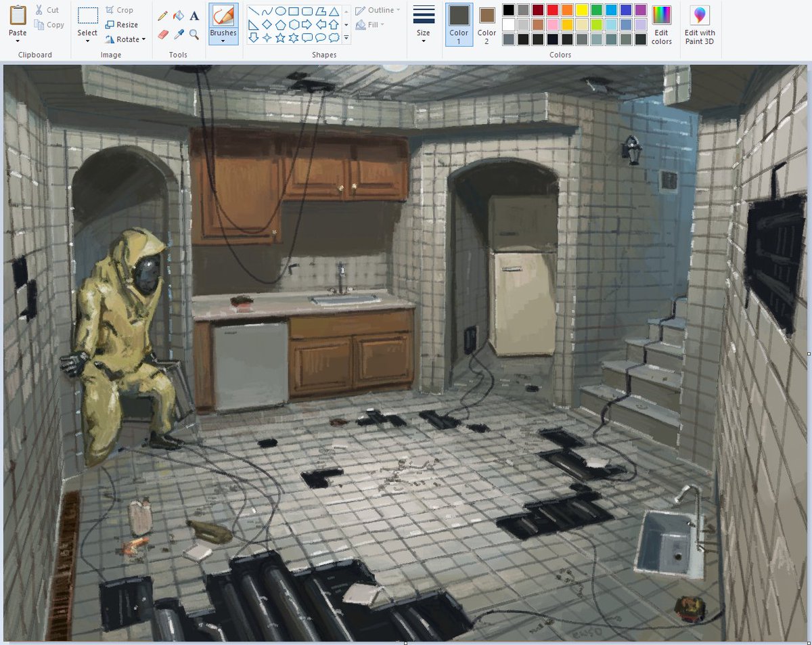Screen dimensions: 812x645
Task: Choose the Up arrow shape
Action: [334, 24]
